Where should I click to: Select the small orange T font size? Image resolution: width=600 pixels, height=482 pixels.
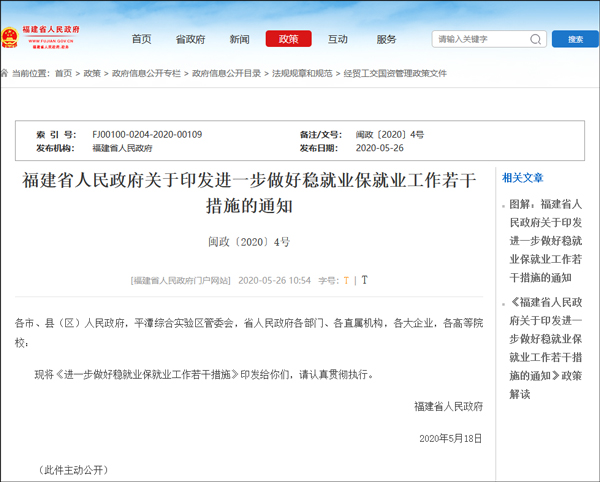point(346,280)
